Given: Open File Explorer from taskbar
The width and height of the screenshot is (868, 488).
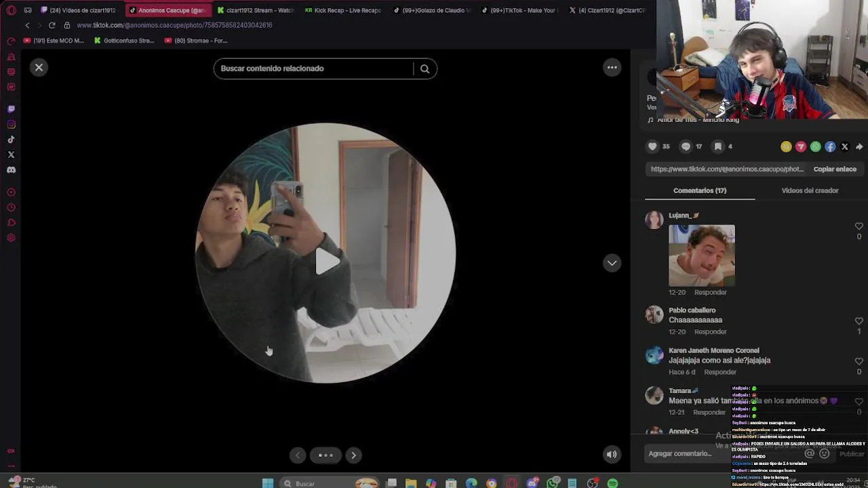Looking at the screenshot, I should coord(411,483).
